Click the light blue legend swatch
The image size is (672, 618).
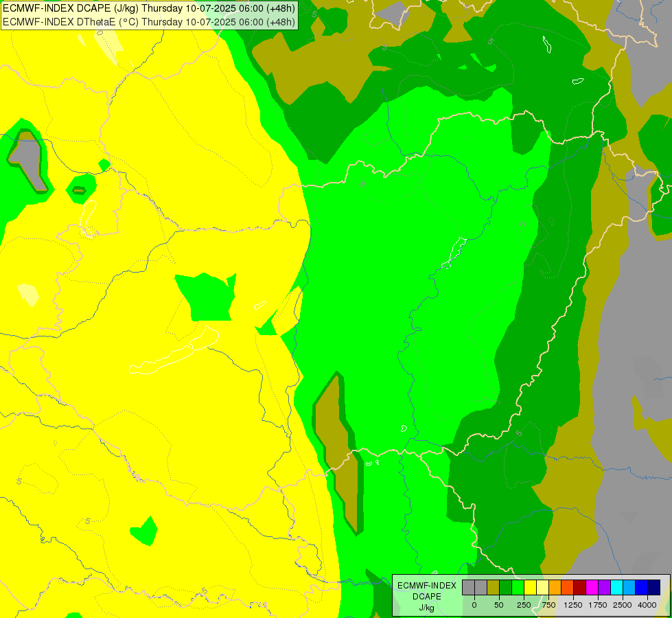pyautogui.click(x=629, y=588)
